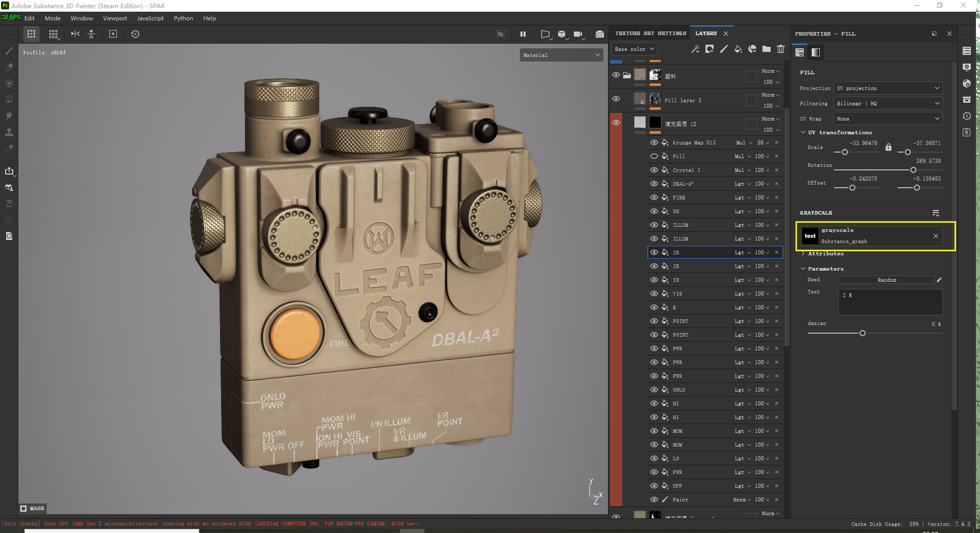Image resolution: width=980 pixels, height=533 pixels.
Task: Open the JavaScript menu
Action: (150, 18)
